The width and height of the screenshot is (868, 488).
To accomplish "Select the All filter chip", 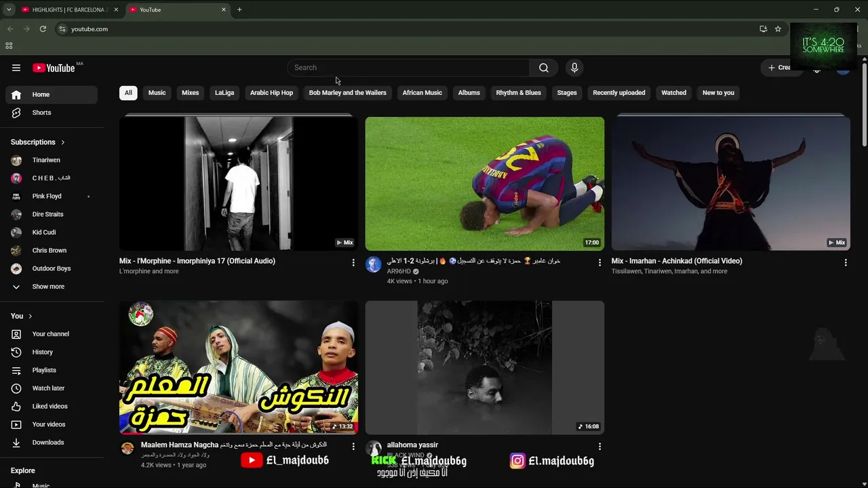I will (128, 93).
